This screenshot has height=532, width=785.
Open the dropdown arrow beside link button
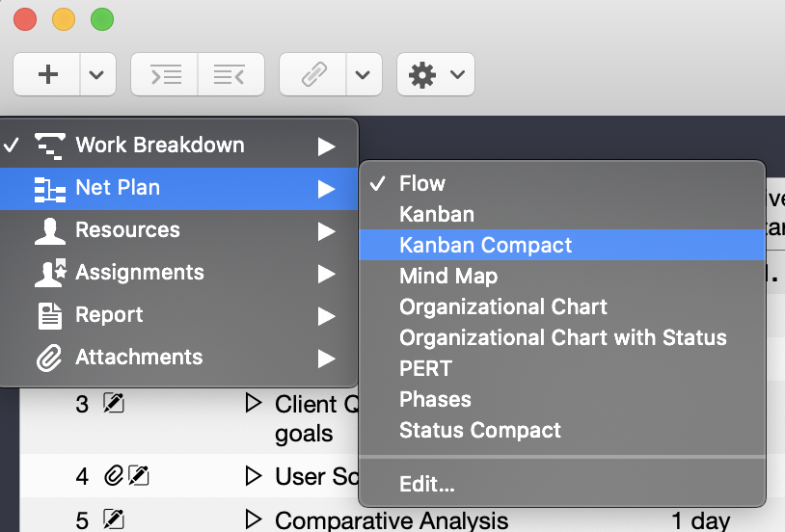coord(363,74)
